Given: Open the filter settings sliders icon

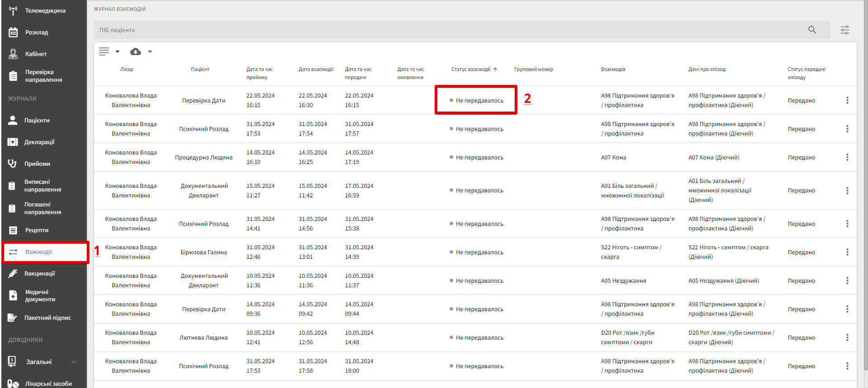Looking at the screenshot, I should [x=845, y=30].
